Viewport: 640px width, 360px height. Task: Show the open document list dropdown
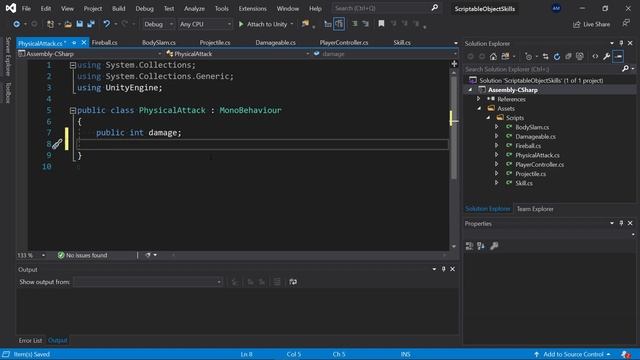456,43
